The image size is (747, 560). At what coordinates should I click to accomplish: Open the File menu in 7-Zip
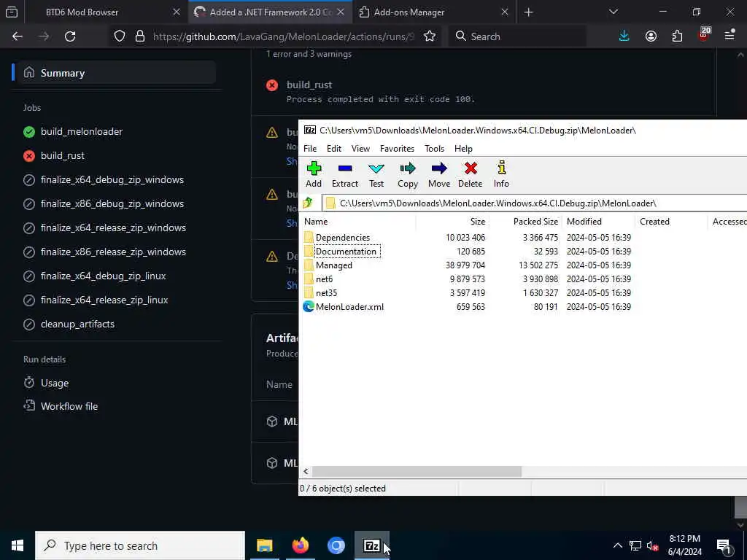pos(310,149)
